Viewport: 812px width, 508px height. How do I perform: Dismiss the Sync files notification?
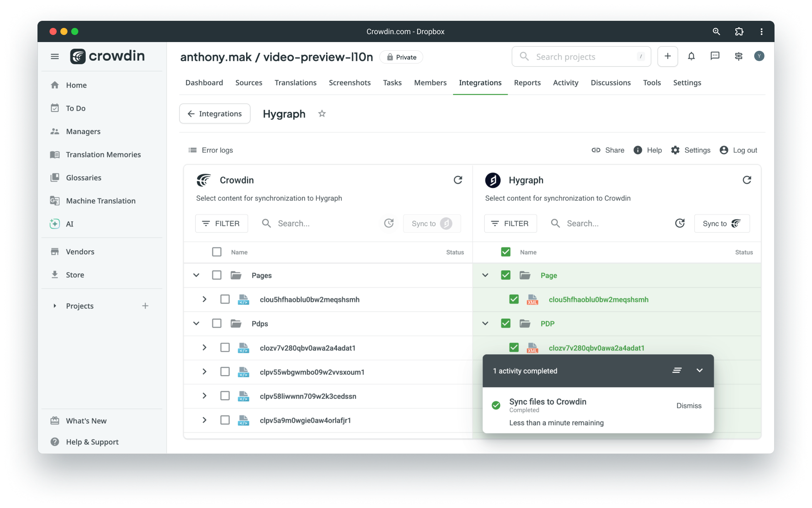(x=689, y=406)
